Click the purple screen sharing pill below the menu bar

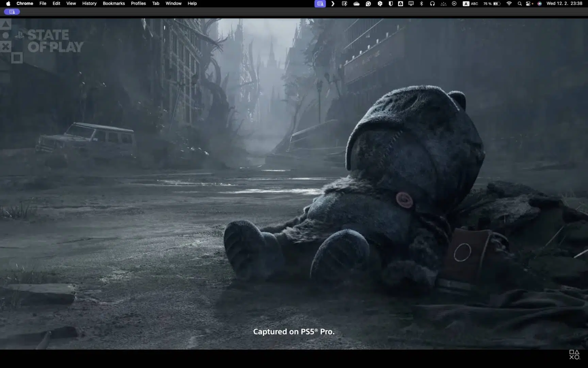12,12
